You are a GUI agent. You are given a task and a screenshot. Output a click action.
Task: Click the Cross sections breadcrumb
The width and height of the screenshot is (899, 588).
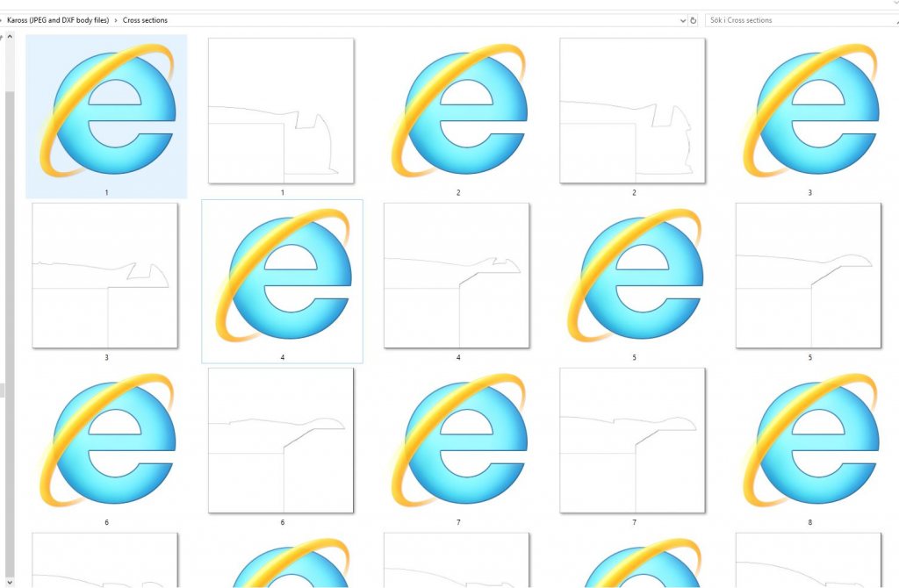[x=145, y=20]
